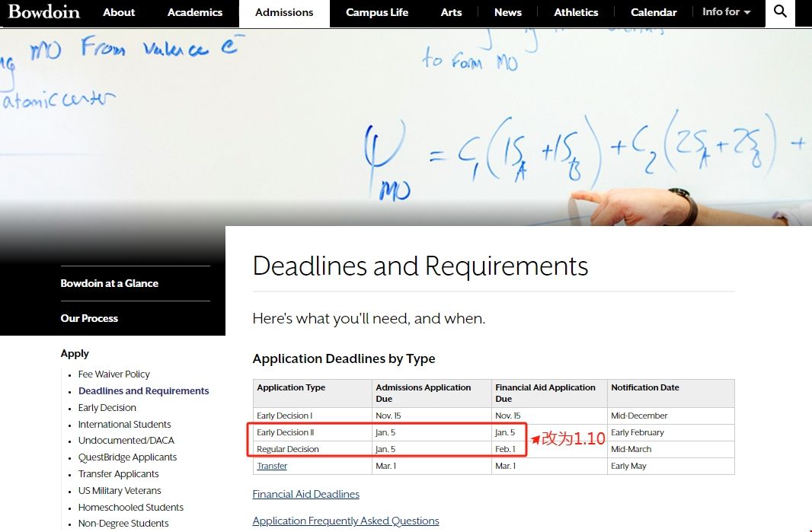Click the search magnifier icon
The image size is (812, 532).
pos(780,11)
